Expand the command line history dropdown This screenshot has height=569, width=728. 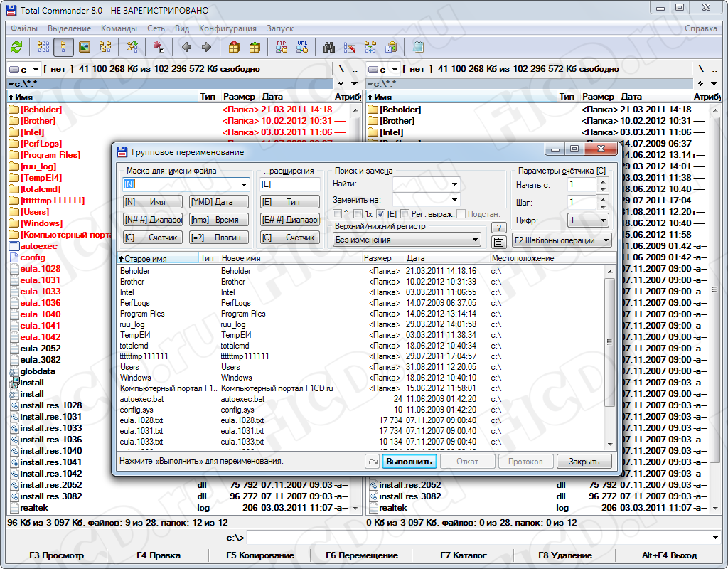pyautogui.click(x=715, y=538)
